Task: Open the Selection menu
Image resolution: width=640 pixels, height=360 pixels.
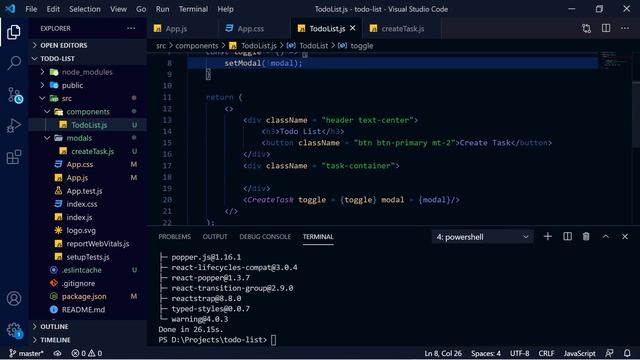Action: (x=84, y=9)
